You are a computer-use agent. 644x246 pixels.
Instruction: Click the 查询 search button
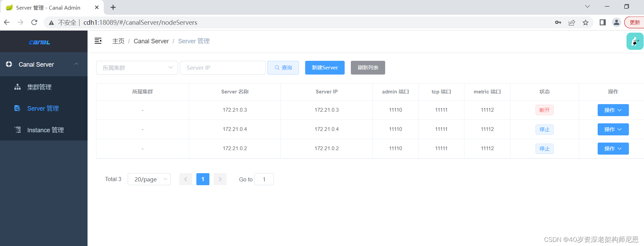click(283, 68)
